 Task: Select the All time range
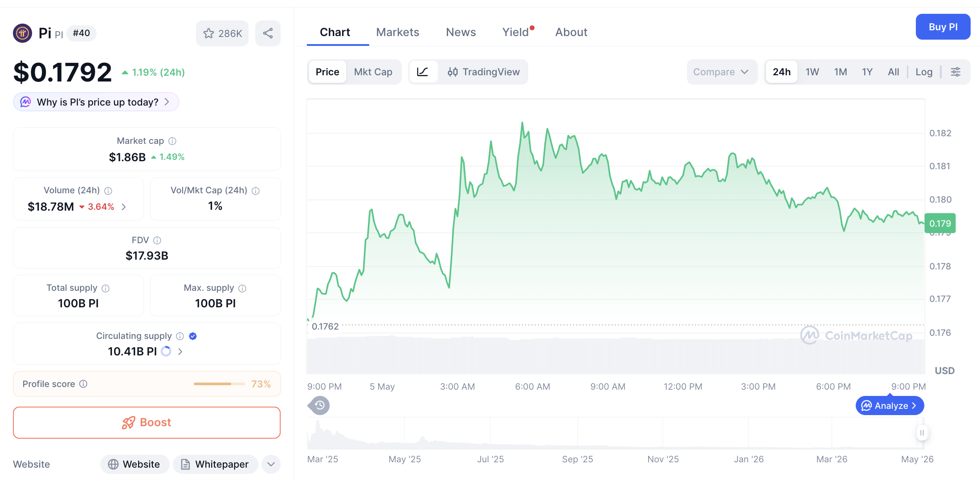(894, 72)
